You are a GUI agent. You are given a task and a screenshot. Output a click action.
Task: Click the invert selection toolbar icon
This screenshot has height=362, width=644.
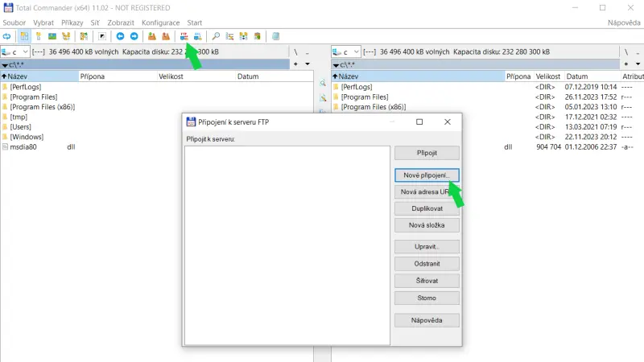pos(84,36)
